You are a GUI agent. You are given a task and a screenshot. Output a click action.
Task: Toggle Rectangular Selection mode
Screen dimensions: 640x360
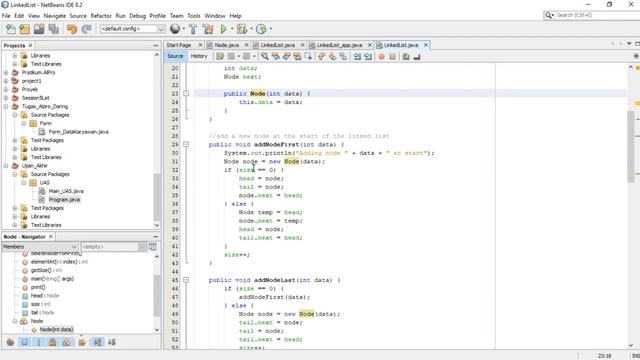(308, 57)
